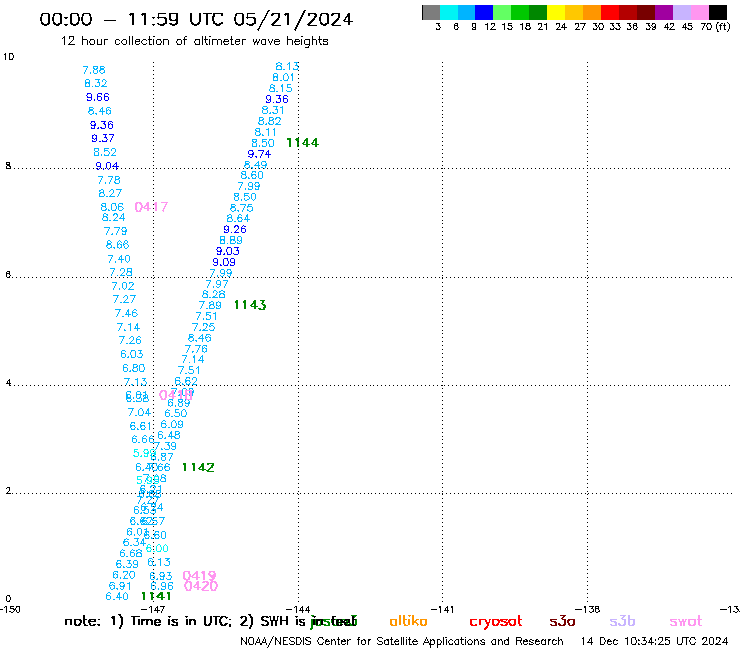Viewport: 740px width, 650px height.
Task: Click the pink pass time label '0417'
Action: tap(151, 207)
